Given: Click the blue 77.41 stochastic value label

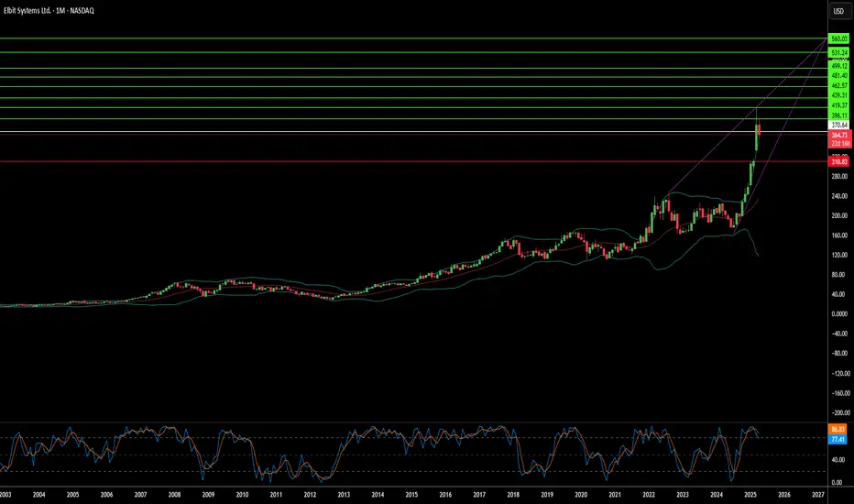Looking at the screenshot, I should (838, 439).
